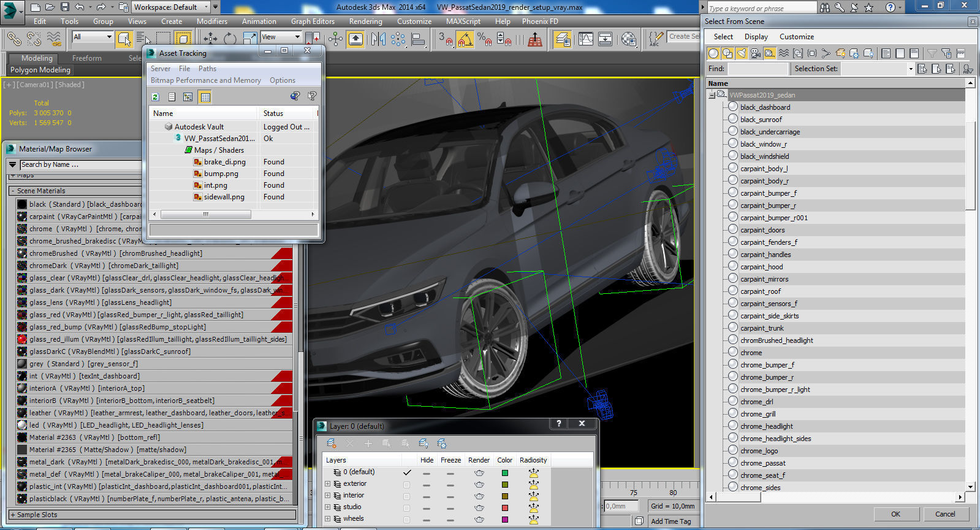Check the studio layer current checkbox
The width and height of the screenshot is (980, 530).
(x=407, y=508)
